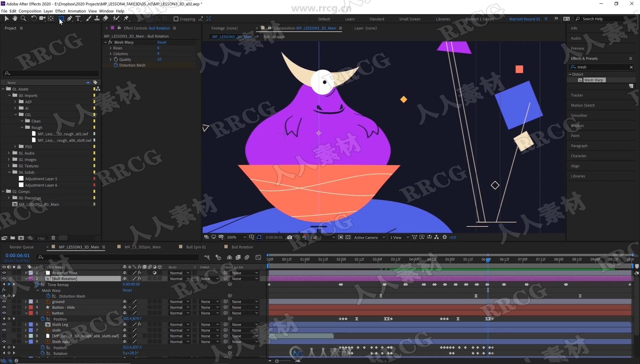Clear the mesh search in Effects & Presets
Screen dimensions: 640x364
click(x=631, y=67)
